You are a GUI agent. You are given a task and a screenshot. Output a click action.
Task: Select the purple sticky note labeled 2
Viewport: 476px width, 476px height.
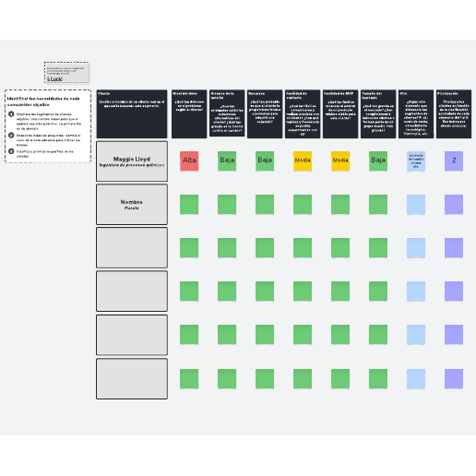click(x=454, y=161)
